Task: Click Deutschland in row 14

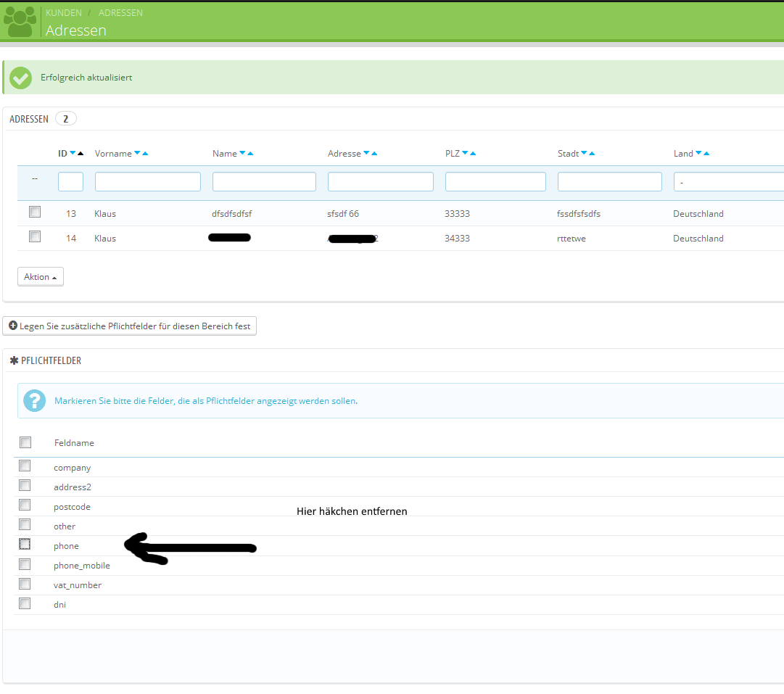Action: coord(698,238)
